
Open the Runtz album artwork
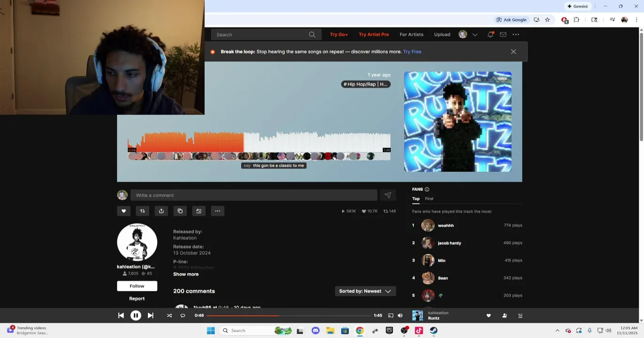point(458,122)
